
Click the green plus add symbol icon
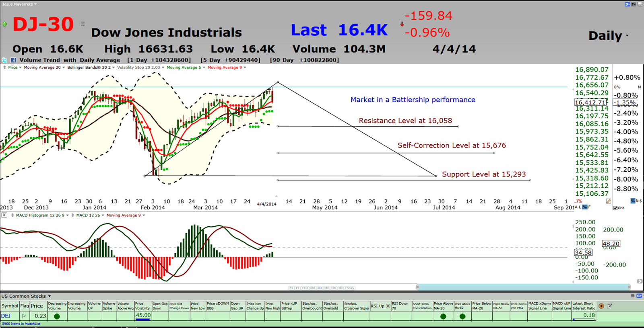pyautogui.click(x=4, y=24)
